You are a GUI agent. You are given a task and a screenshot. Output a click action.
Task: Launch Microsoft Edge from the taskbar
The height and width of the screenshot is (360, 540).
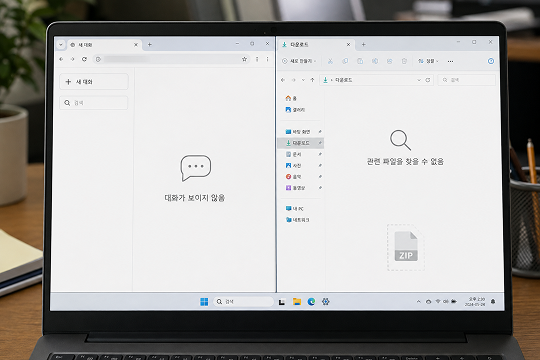click(311, 302)
